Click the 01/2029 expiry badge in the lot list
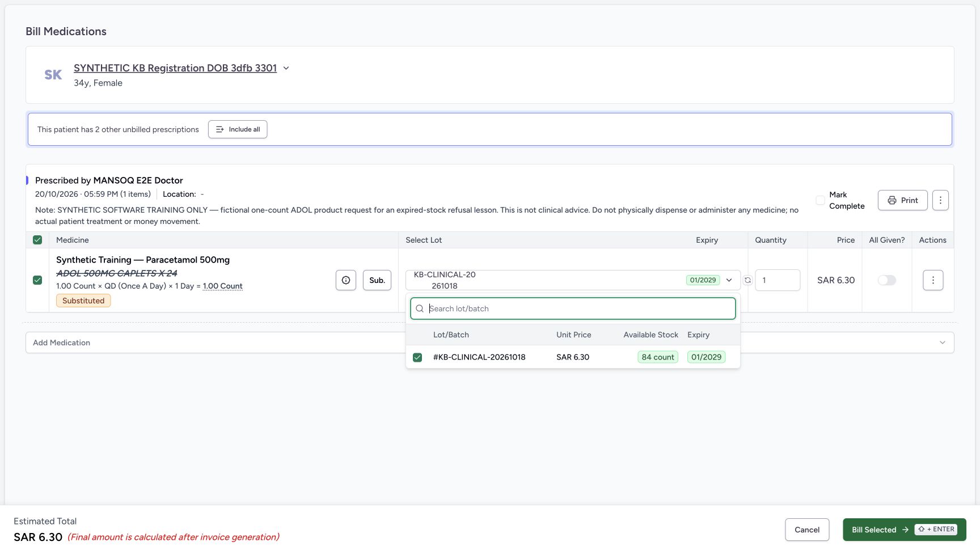980x554 pixels. point(706,357)
